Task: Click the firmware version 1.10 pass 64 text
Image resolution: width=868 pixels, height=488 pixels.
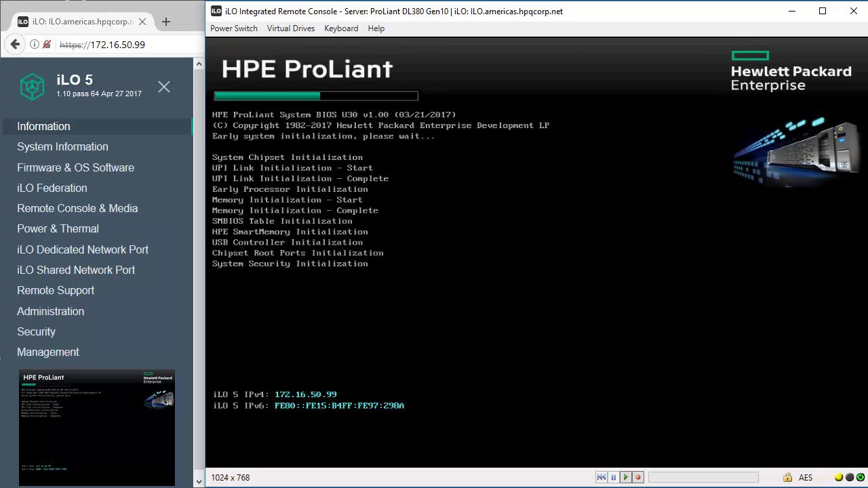Action: pos(99,94)
